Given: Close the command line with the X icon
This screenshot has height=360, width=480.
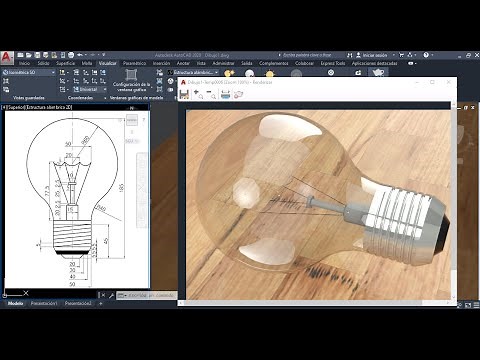Looking at the screenshot, I should tap(103, 295).
